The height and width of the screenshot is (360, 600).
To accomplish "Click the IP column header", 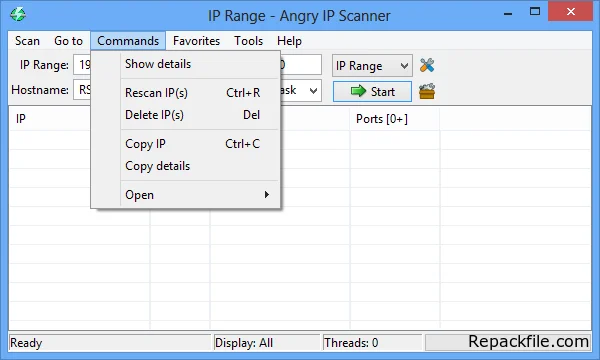I will tap(50, 119).
